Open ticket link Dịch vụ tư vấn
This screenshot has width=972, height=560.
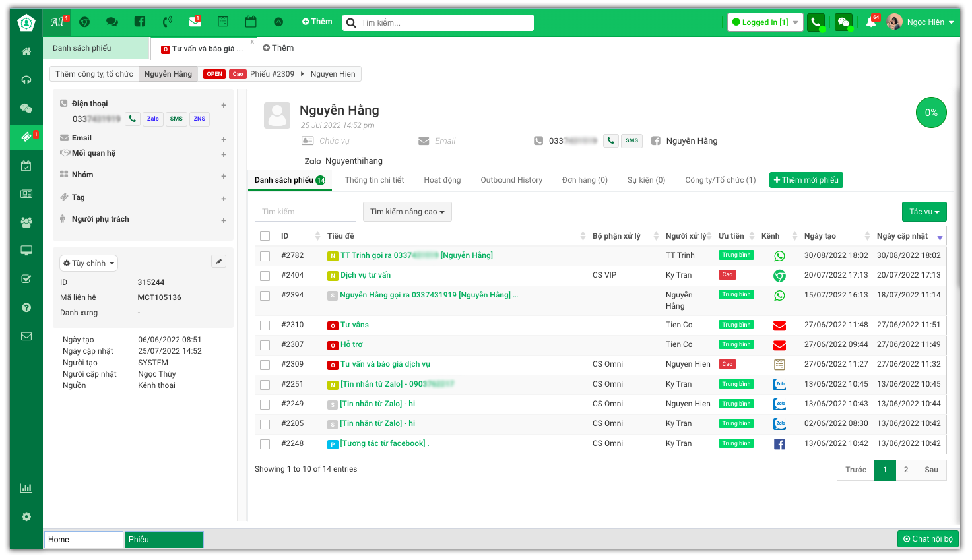[366, 275]
